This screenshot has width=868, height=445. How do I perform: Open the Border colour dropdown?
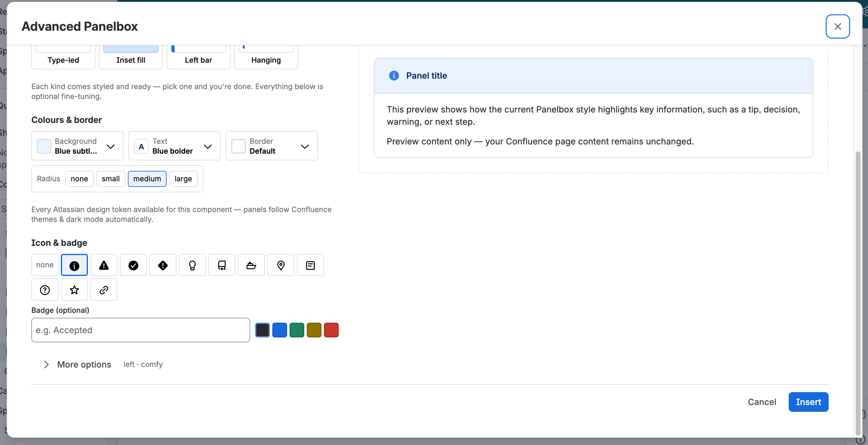pyautogui.click(x=271, y=146)
